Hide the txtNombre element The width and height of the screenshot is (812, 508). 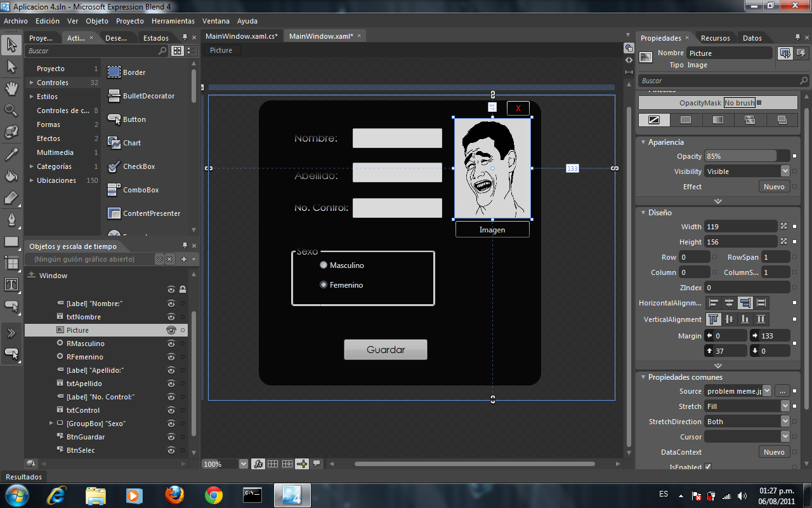(x=171, y=317)
